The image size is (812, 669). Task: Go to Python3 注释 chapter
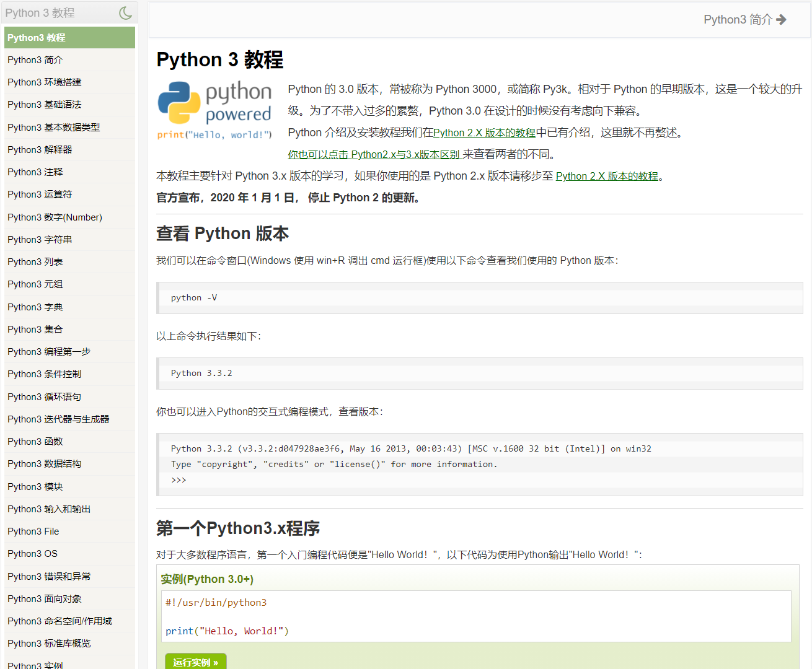69,172
